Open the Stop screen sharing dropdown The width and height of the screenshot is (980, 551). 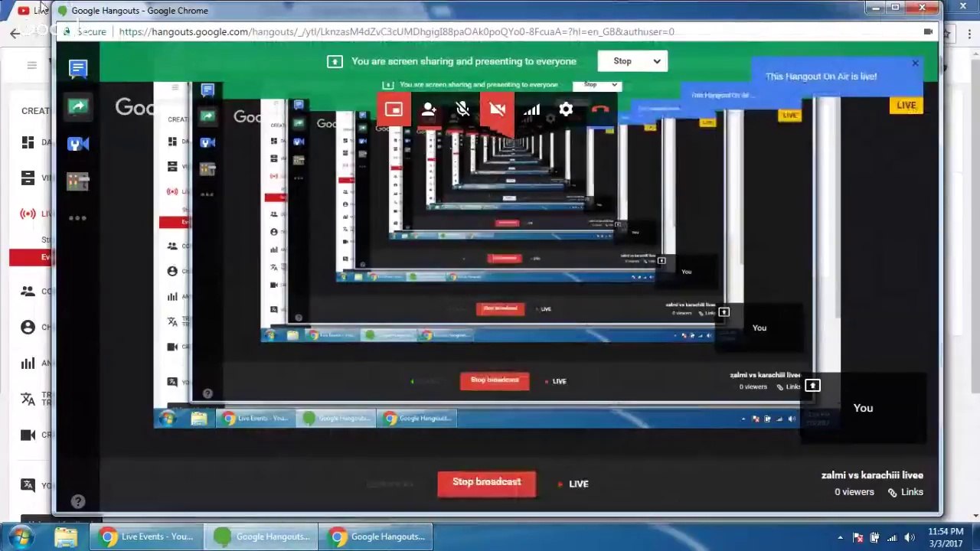pos(632,61)
